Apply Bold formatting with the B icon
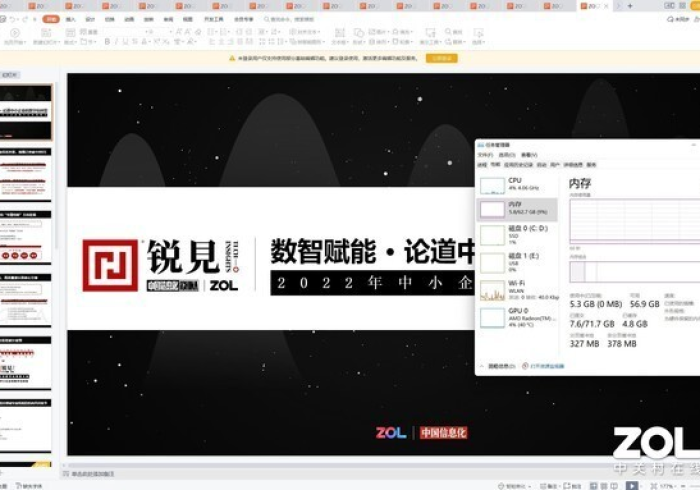Viewport: 700px width, 490px height. [x=107, y=42]
